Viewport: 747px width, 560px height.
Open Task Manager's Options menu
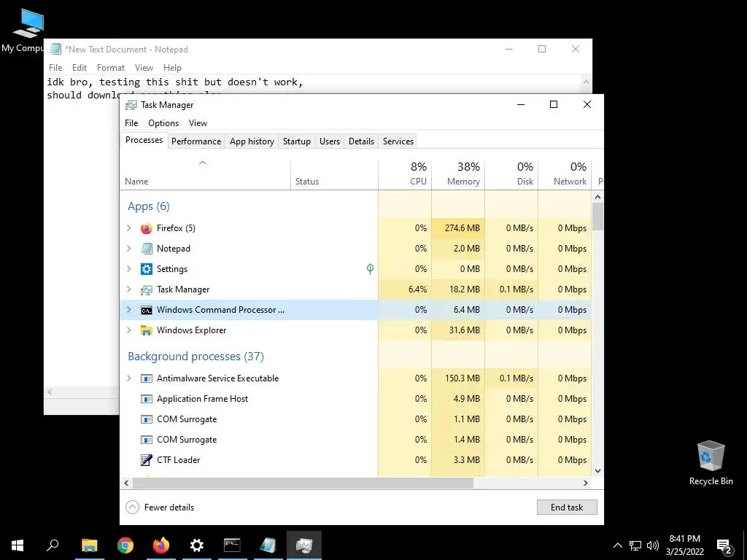[x=163, y=123]
